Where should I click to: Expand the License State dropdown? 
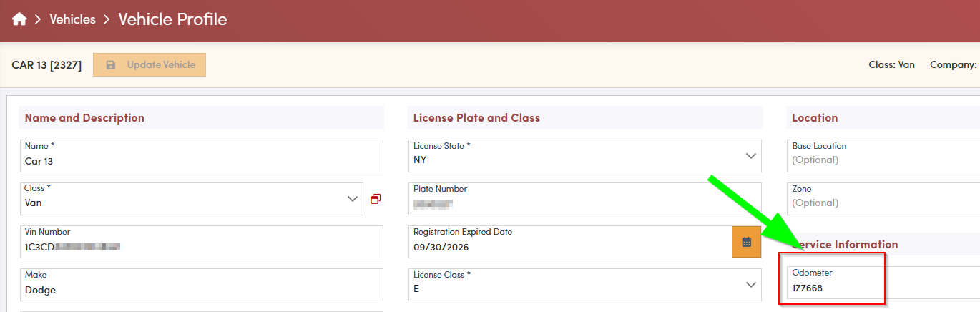(x=750, y=156)
